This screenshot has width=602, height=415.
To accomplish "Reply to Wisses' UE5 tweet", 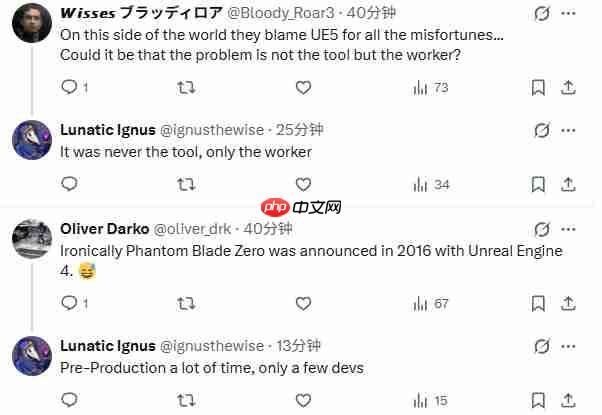I will tap(69, 88).
